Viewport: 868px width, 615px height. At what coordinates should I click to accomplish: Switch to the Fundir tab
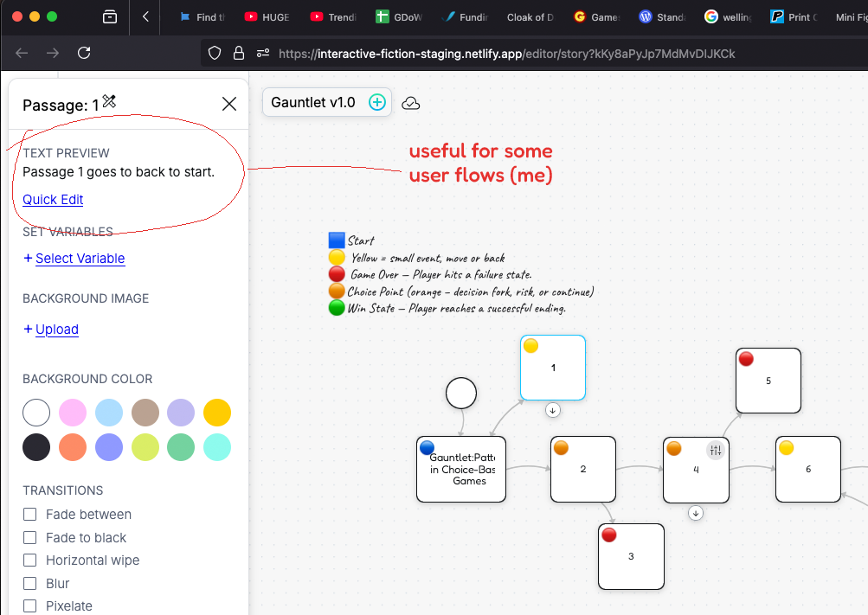coord(465,17)
